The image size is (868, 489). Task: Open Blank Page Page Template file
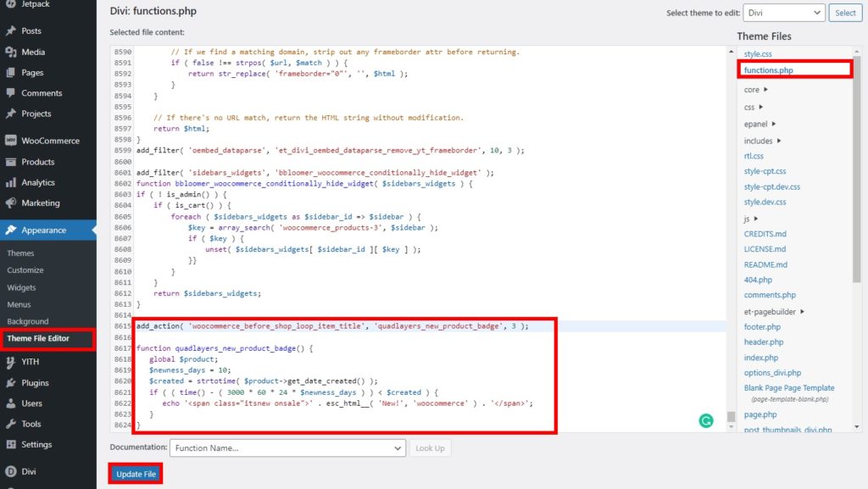coord(789,388)
